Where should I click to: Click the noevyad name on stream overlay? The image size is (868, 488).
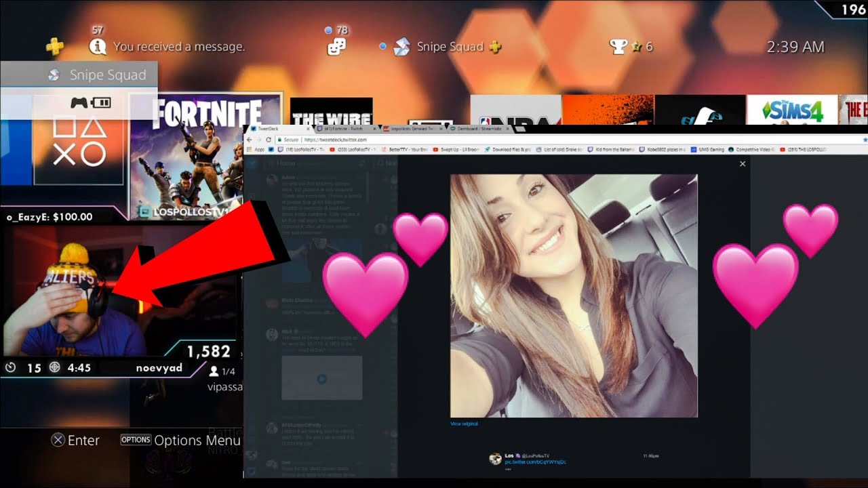[159, 367]
